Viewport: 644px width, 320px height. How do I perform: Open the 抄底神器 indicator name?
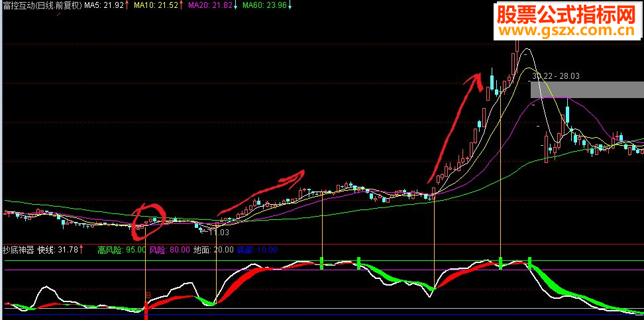(x=19, y=249)
